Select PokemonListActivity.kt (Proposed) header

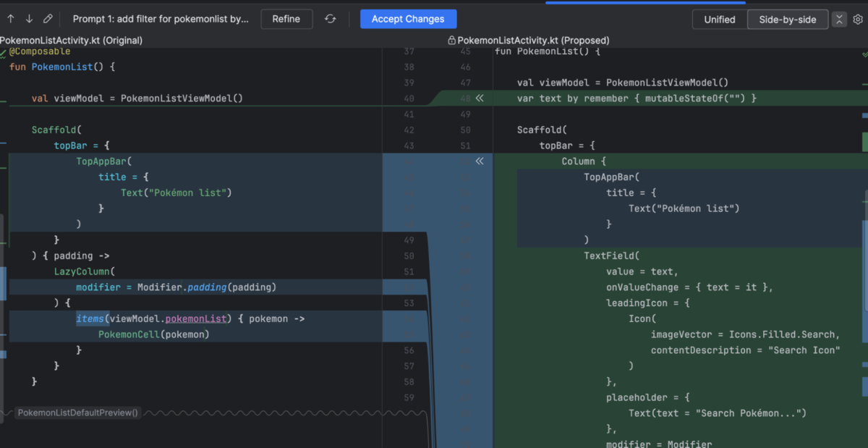pos(534,41)
